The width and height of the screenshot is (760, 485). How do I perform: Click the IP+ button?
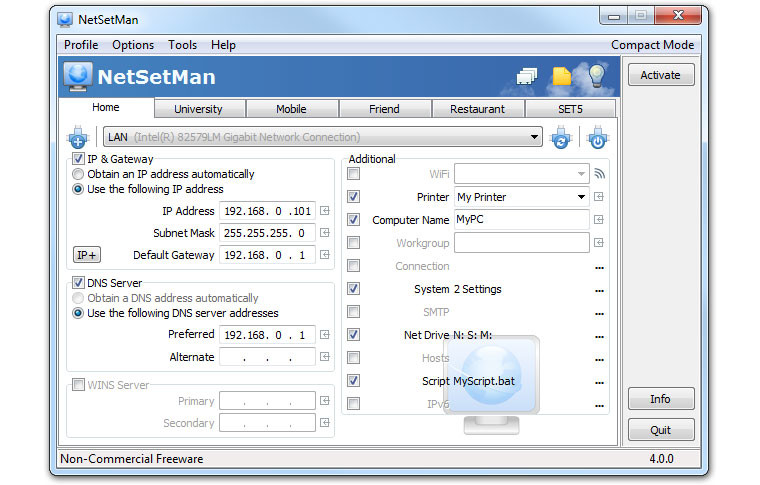(87, 255)
